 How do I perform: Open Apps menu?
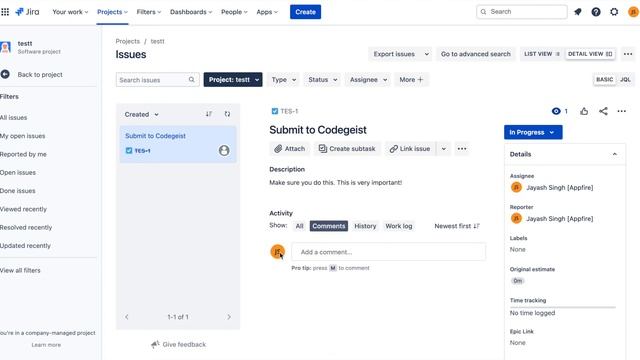point(267,12)
